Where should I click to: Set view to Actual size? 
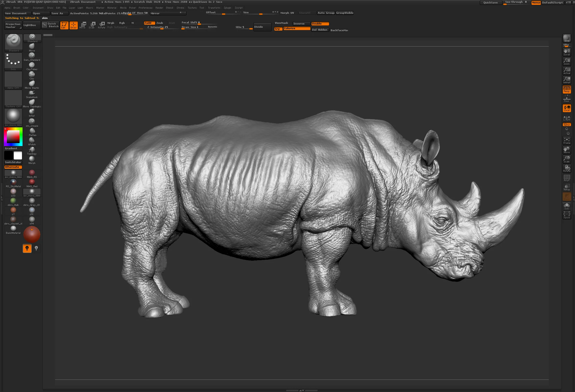567,71
